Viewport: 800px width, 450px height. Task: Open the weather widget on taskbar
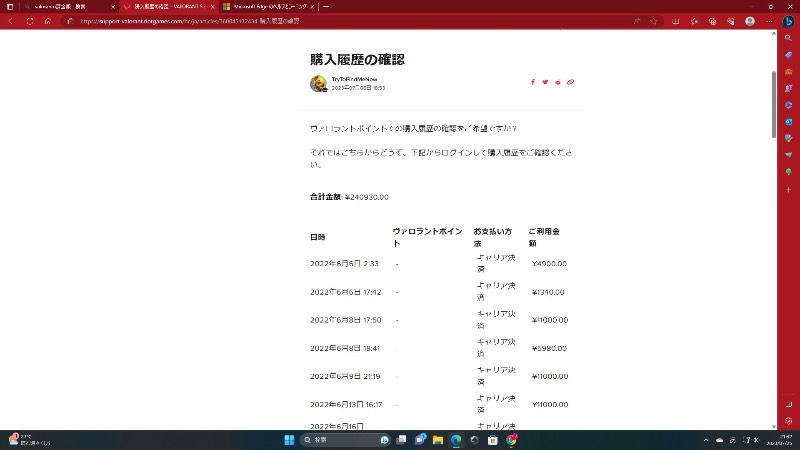point(30,440)
